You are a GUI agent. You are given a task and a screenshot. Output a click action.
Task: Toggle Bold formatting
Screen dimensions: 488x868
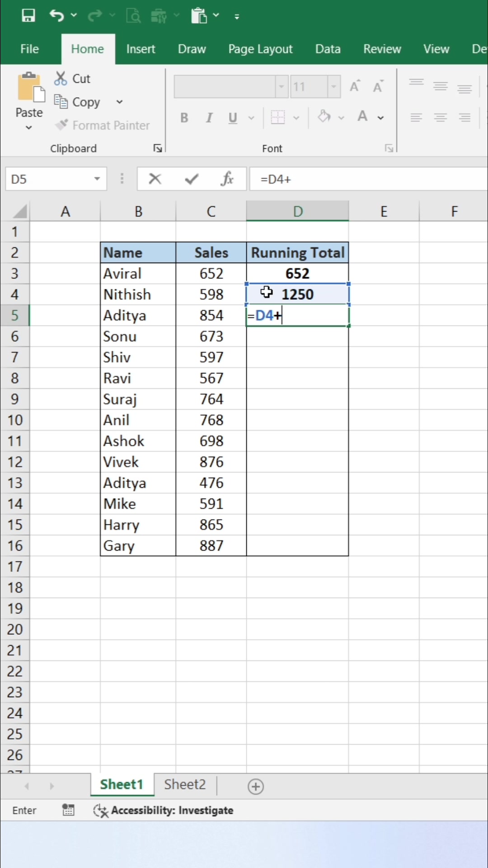[x=184, y=118]
